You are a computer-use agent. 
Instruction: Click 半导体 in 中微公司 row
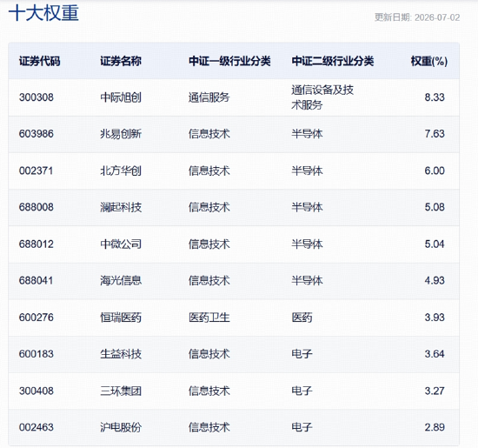coord(307,244)
